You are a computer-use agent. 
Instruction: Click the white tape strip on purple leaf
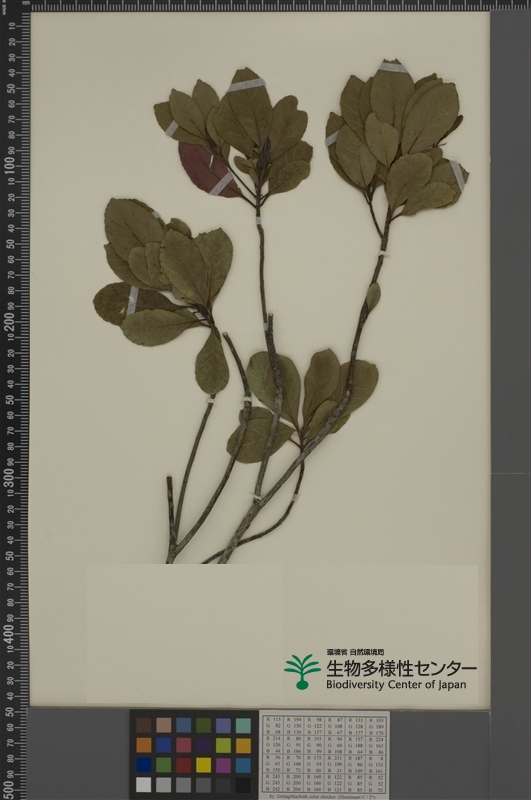coord(221,184)
